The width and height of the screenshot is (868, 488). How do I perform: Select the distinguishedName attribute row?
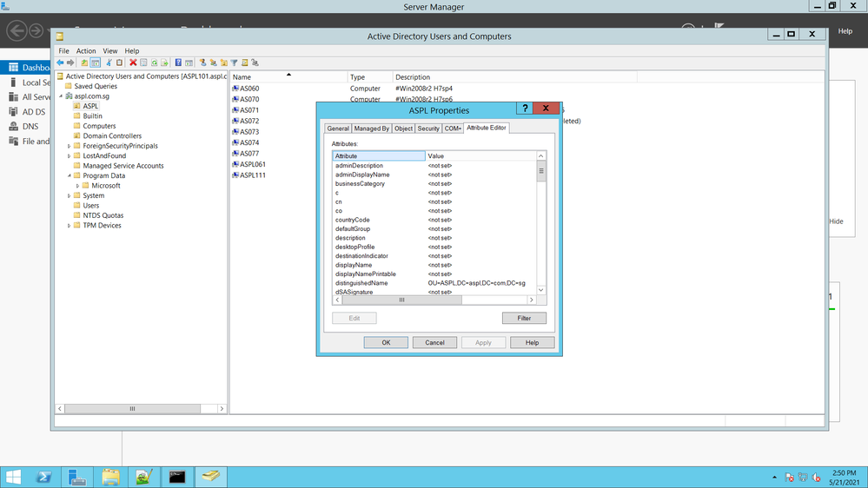361,283
